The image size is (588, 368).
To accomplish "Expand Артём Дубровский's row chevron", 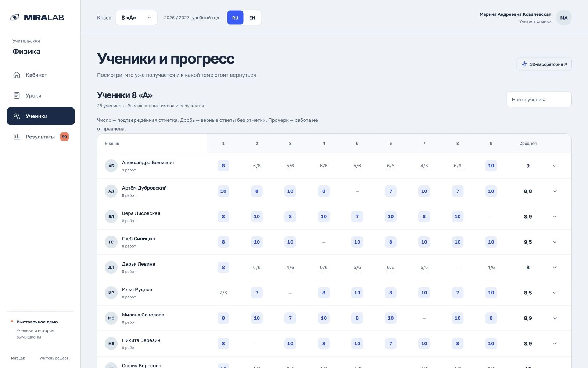I will point(555,191).
